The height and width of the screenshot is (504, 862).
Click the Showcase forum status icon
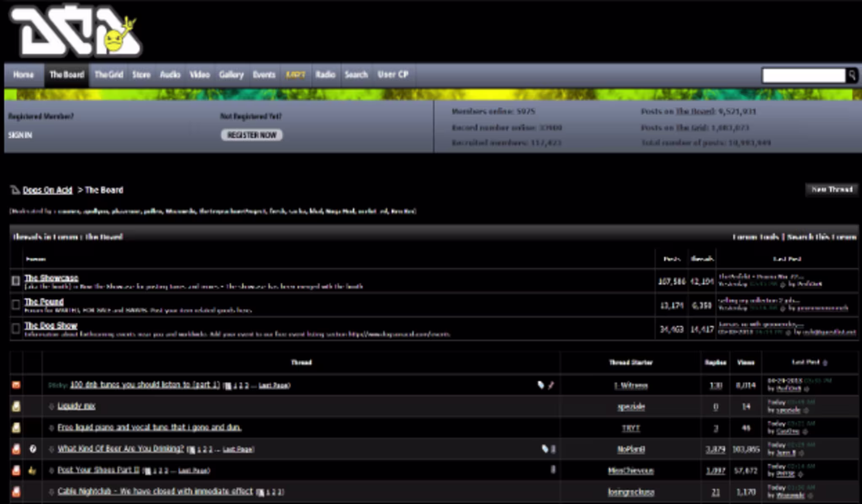pos(16,281)
